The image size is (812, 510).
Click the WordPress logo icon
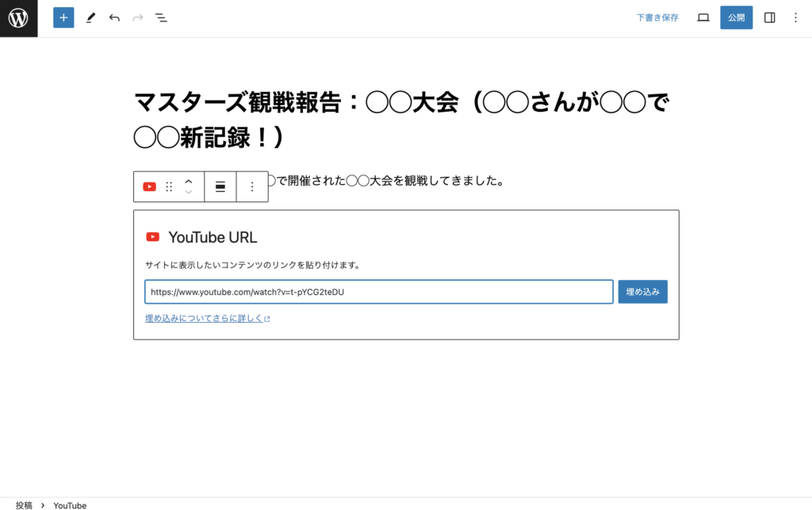18,18
